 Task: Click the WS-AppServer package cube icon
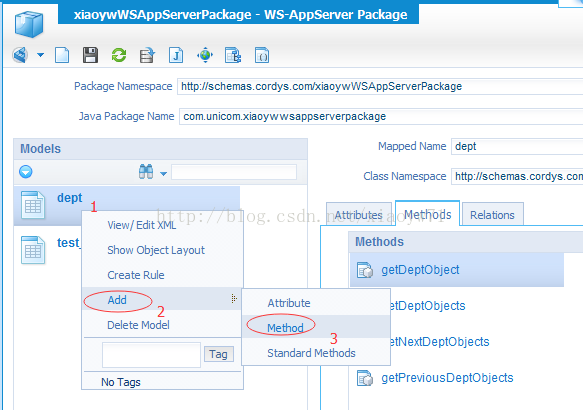click(x=29, y=23)
